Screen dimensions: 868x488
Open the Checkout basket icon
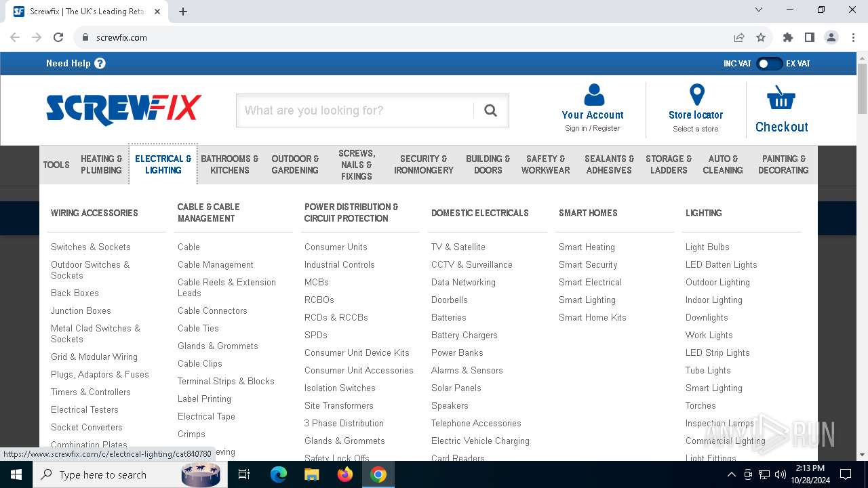pos(781,99)
